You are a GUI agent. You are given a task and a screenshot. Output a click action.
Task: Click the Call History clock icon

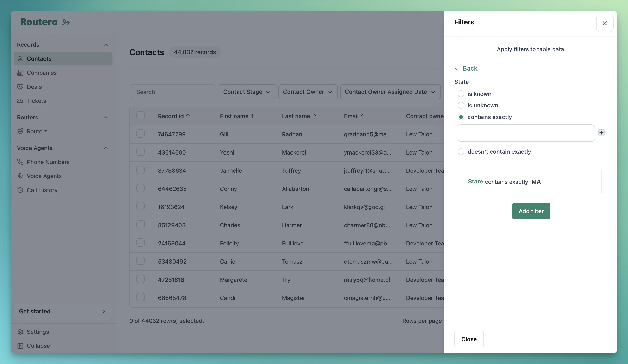click(20, 190)
